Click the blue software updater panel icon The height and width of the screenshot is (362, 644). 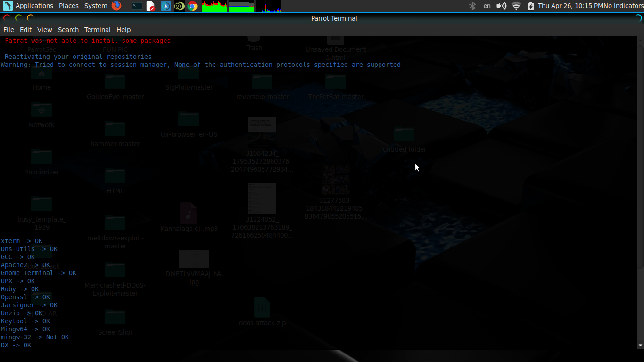click(x=165, y=6)
